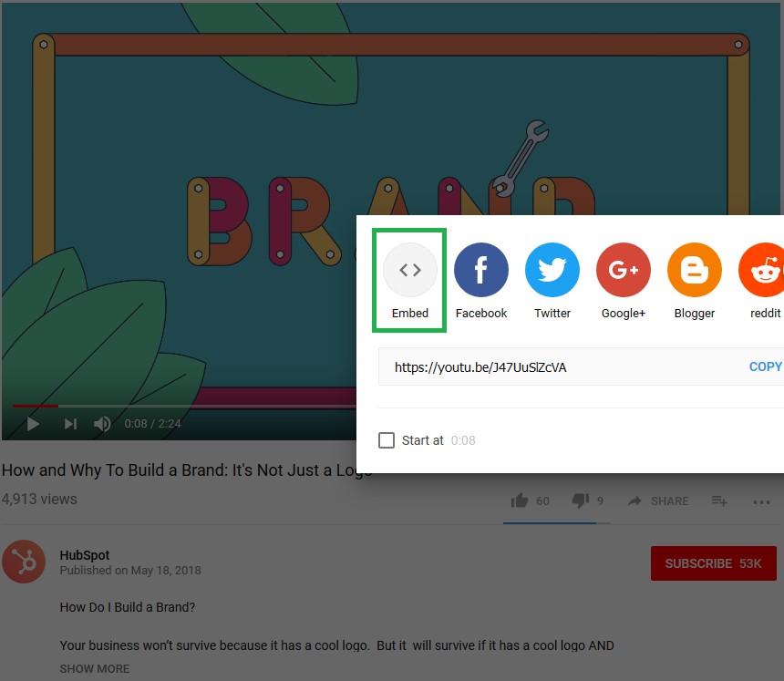Screen dimensions: 784x681
Task: Mute the video volume
Action: [x=102, y=424]
